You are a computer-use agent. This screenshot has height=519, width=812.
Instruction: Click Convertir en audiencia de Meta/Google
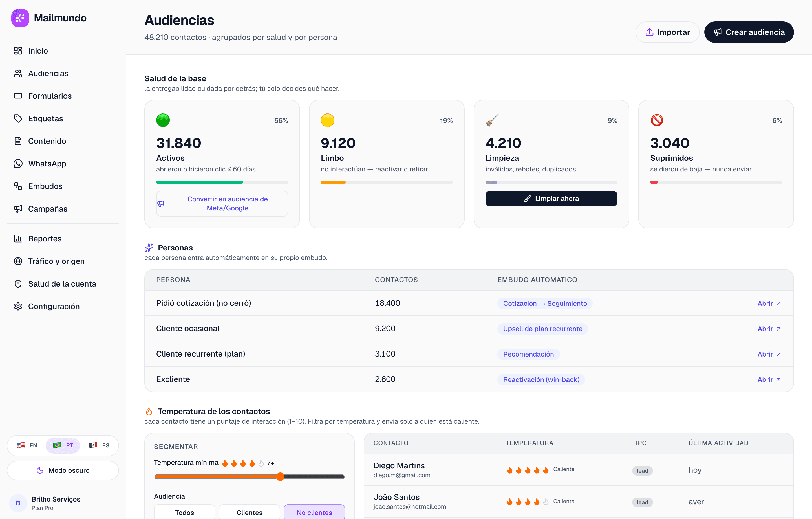(222, 203)
